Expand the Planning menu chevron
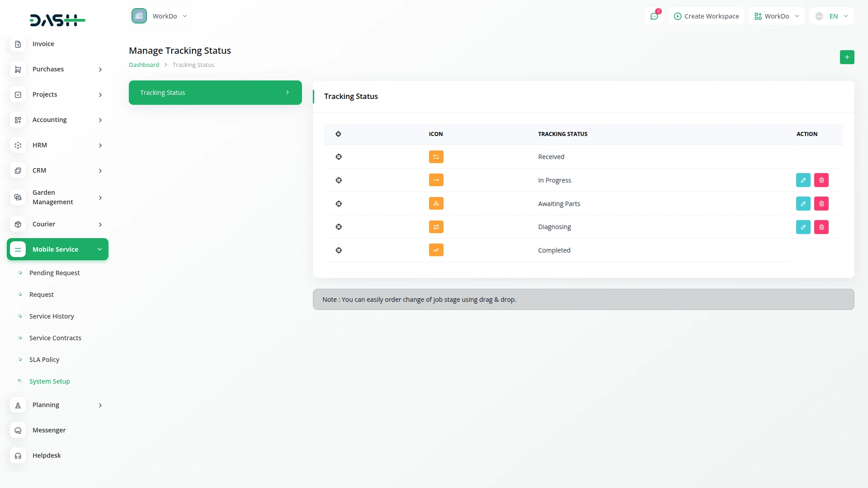This screenshot has height=488, width=868. (100, 405)
